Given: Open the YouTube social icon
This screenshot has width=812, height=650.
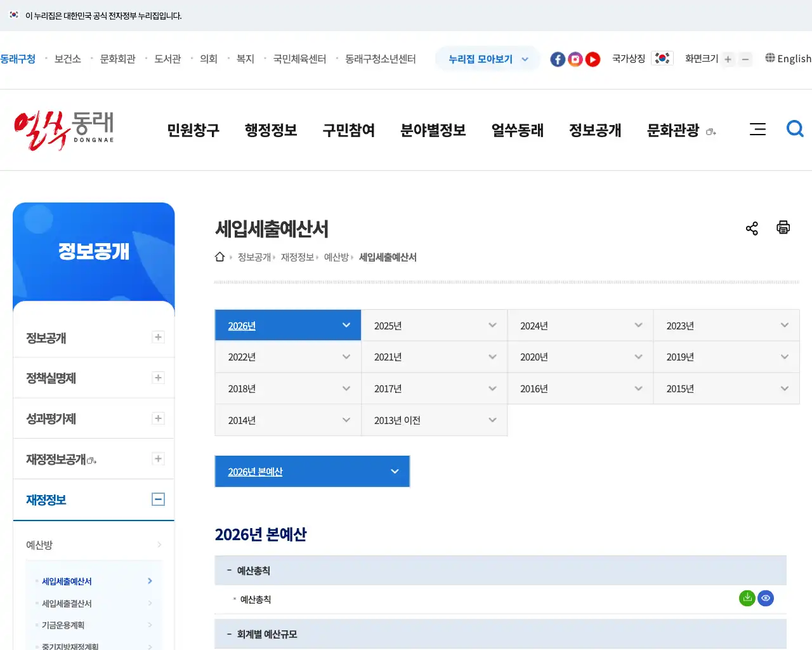Looking at the screenshot, I should 593,59.
